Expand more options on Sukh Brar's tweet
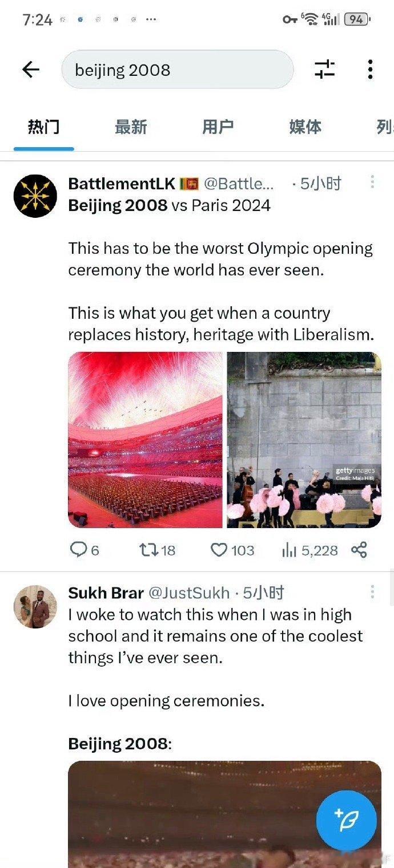Screen dimensions: 394x868 (372, 592)
